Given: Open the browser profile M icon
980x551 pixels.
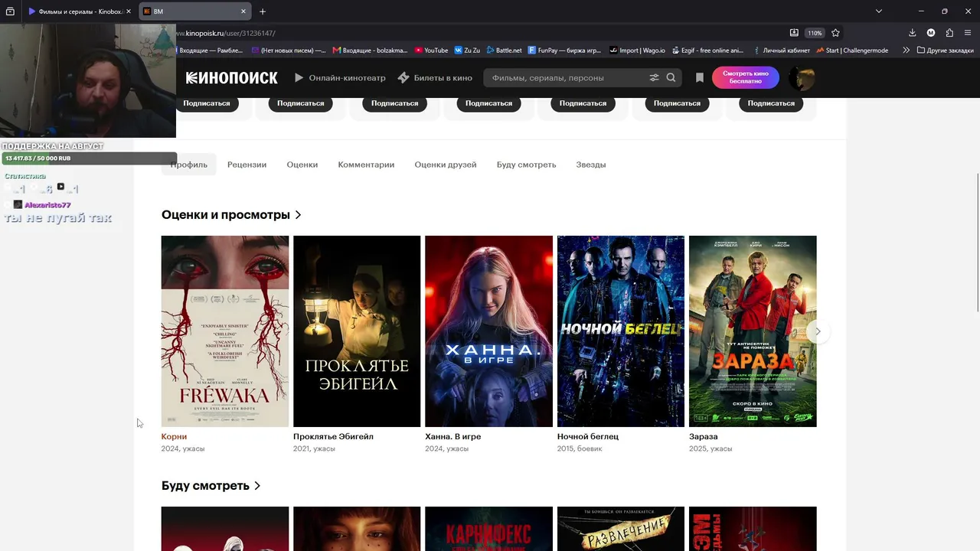Looking at the screenshot, I should 931,33.
